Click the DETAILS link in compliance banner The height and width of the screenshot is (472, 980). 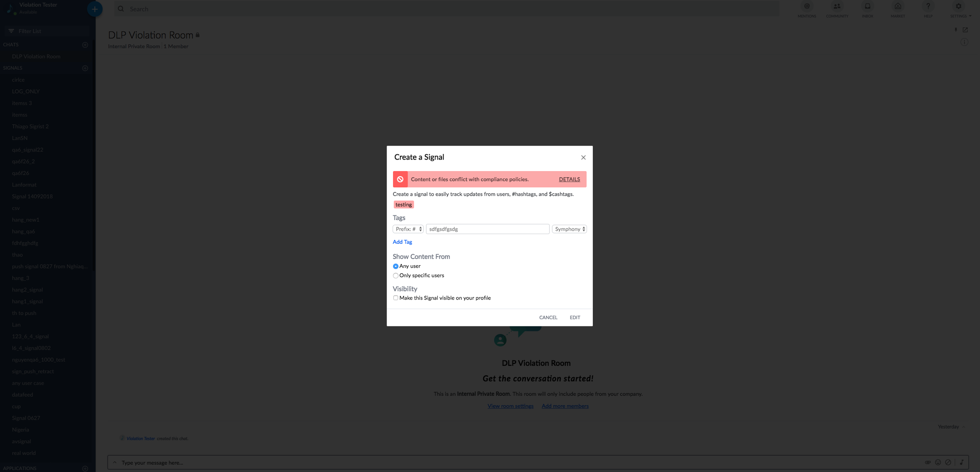(x=569, y=179)
